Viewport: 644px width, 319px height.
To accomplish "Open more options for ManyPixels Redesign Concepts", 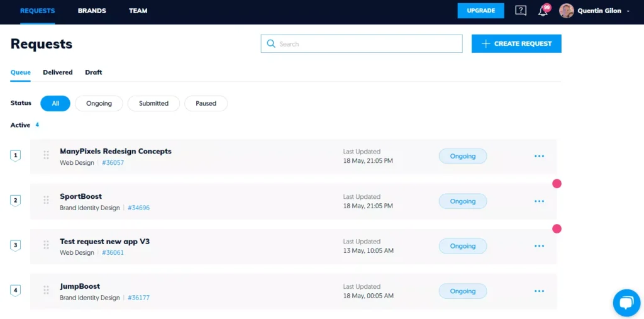I will click(x=539, y=156).
